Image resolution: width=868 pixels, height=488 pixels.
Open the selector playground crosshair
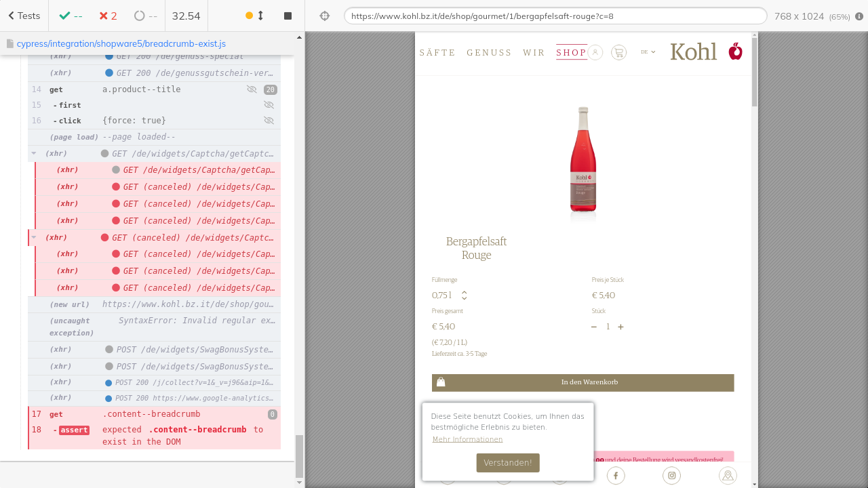[324, 16]
